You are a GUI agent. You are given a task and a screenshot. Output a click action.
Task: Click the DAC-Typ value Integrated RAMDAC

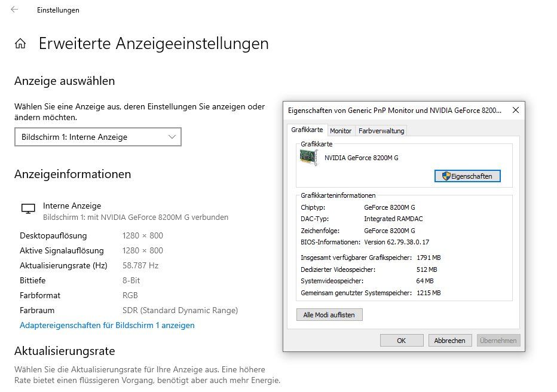[x=393, y=219]
